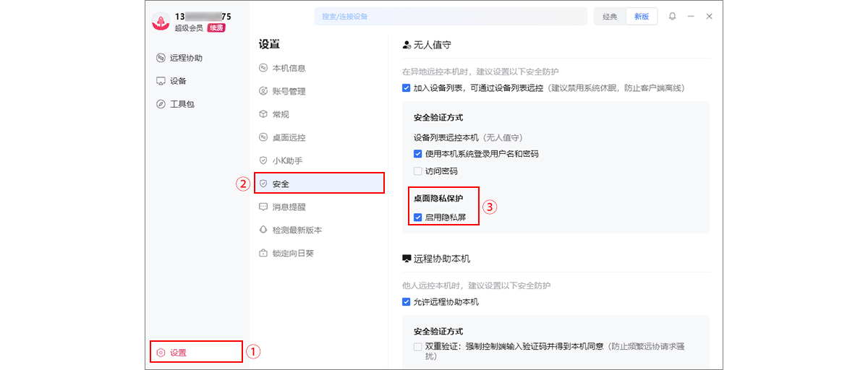868x370 pixels.
Task: Click the Renew (续费) membership button
Action: click(x=216, y=28)
